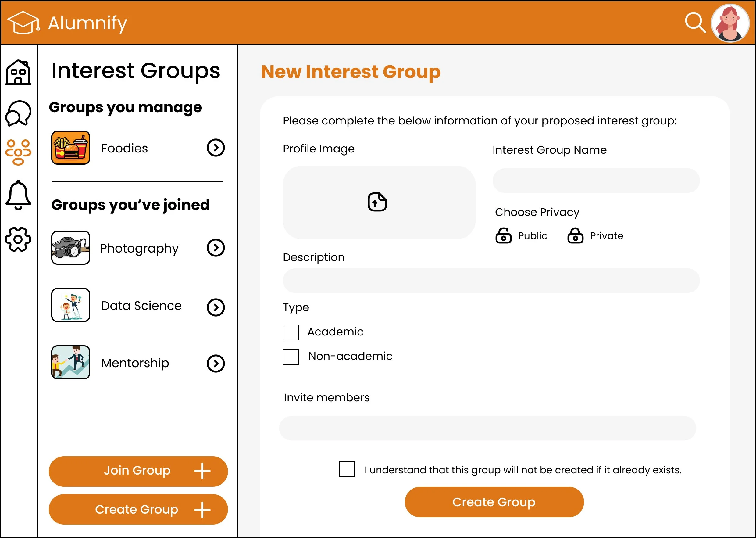
Task: Submit form with the Create Group button
Action: (x=494, y=502)
